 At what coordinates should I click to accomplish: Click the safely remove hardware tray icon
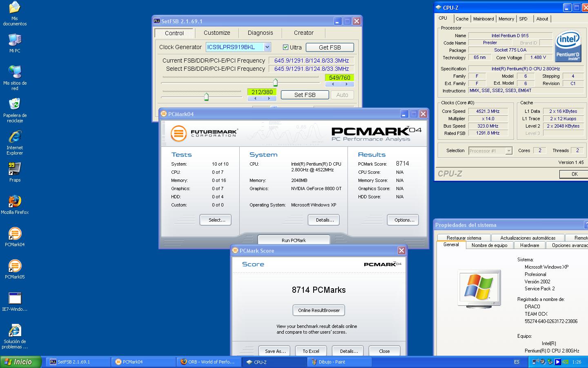click(550, 362)
